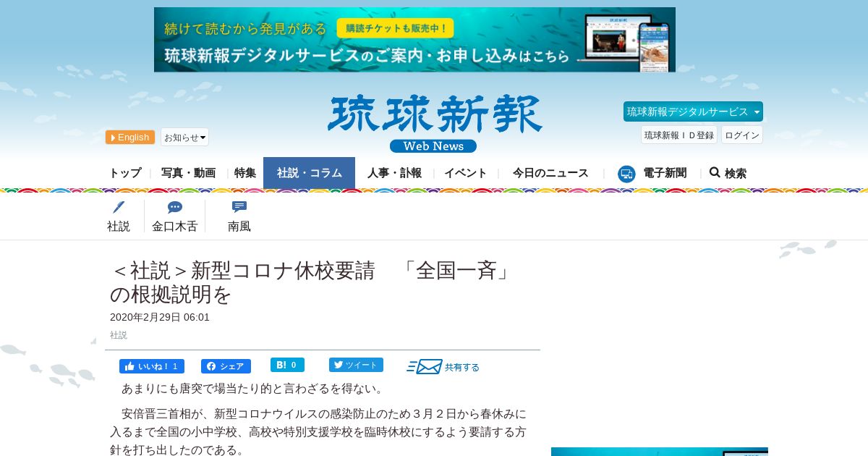Switch to the English site
Image resolution: width=868 pixels, height=456 pixels.
coord(130,138)
